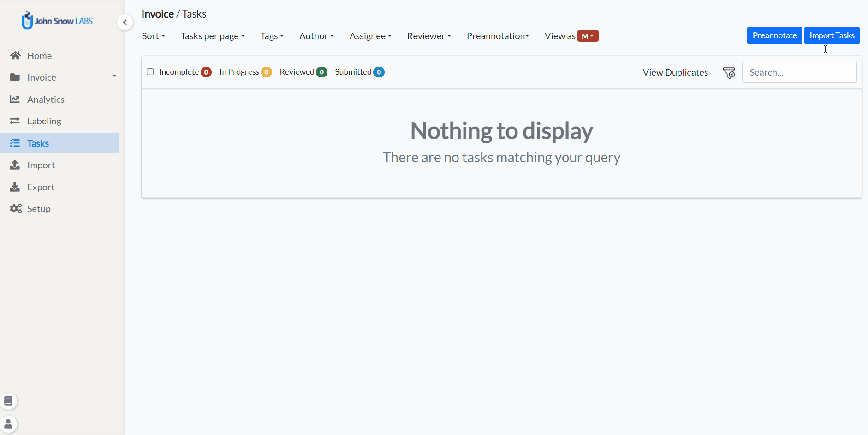
Task: Select the Tasks sidebar item
Action: [60, 143]
